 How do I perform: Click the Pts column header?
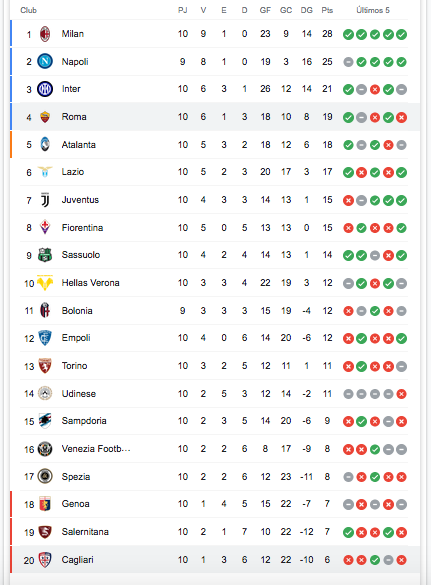coord(327,10)
